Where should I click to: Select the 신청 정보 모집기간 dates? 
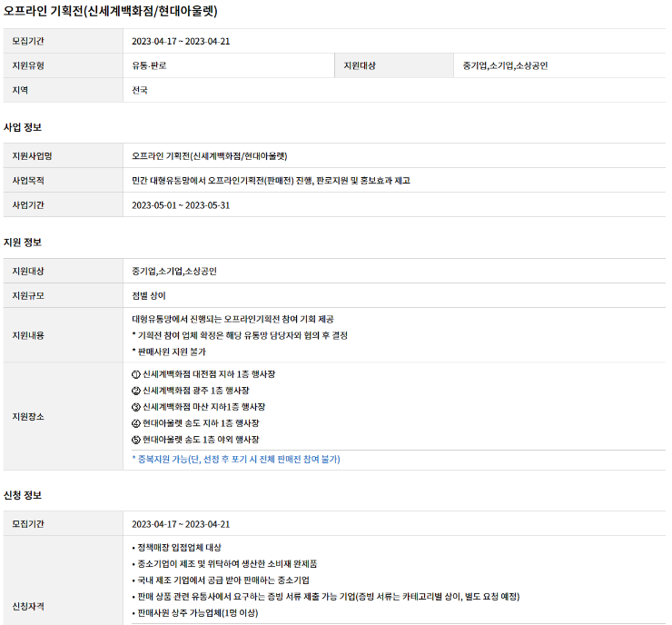pos(181,524)
